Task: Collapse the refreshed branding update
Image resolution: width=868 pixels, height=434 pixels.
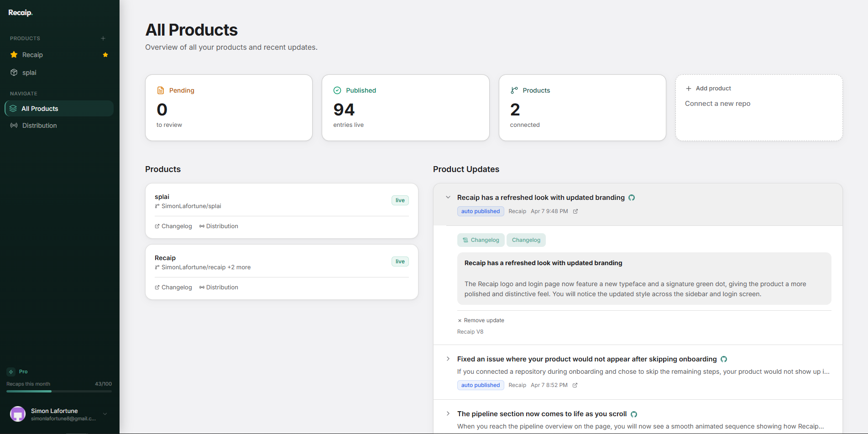Action: pyautogui.click(x=448, y=197)
